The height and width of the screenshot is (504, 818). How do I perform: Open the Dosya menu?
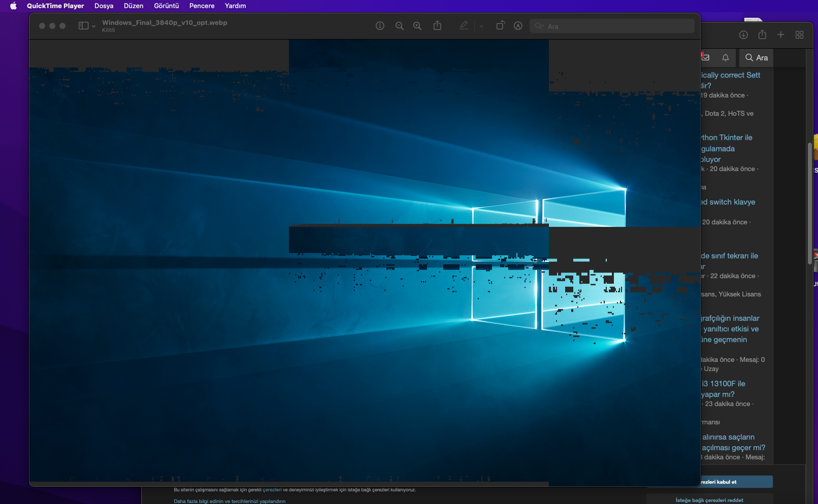coord(104,6)
